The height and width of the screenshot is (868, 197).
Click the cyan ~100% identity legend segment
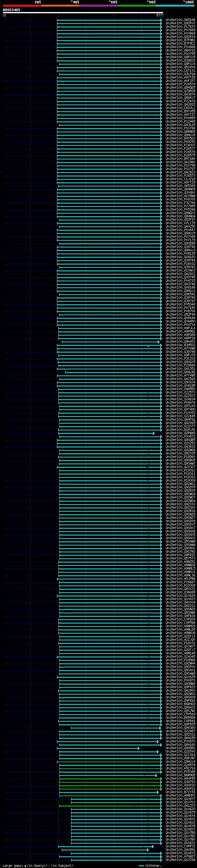pyautogui.click(x=175, y=6)
